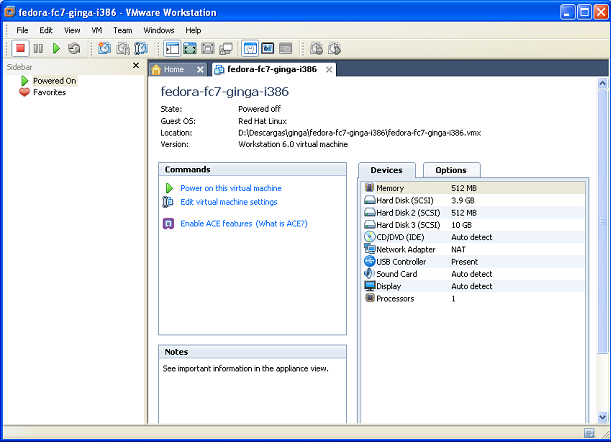The image size is (611, 443).
Task: Select Favorites in the sidebar
Action: (49, 92)
